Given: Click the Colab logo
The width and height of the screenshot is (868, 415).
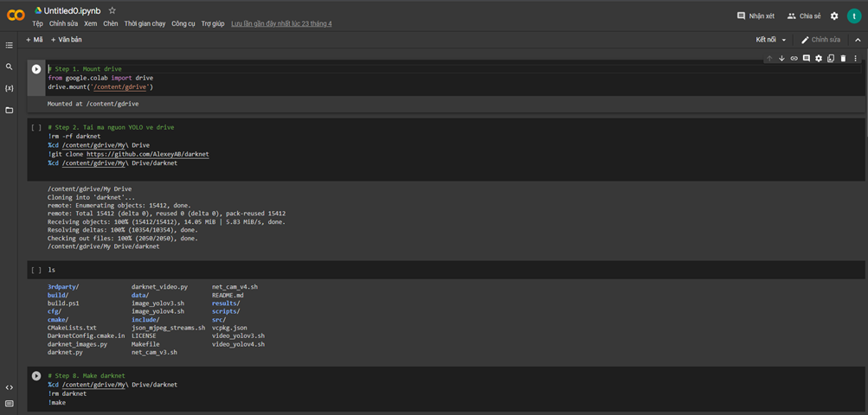Looking at the screenshot, I should [16, 16].
